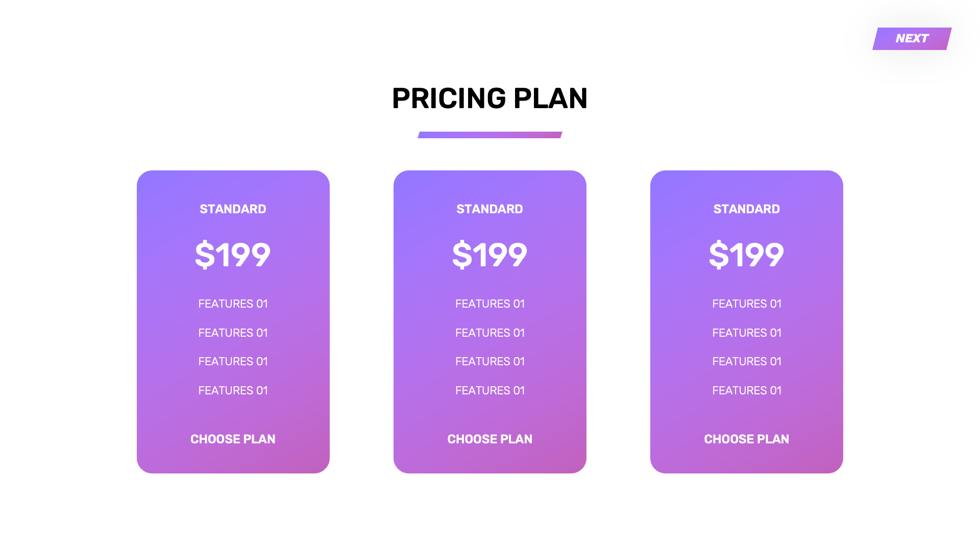This screenshot has height=551, width=980.
Task: Click the second FEATURES 01 line in left card
Action: point(233,333)
